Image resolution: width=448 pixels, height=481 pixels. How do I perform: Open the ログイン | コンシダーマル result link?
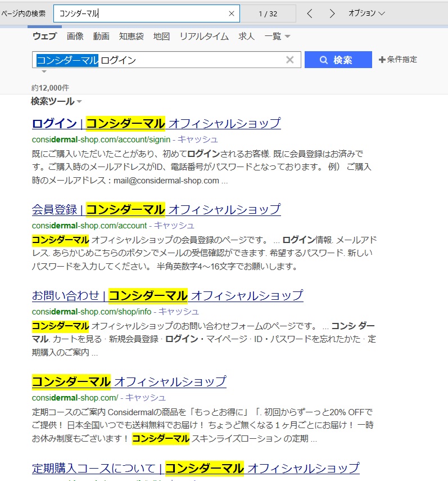pyautogui.click(x=156, y=123)
